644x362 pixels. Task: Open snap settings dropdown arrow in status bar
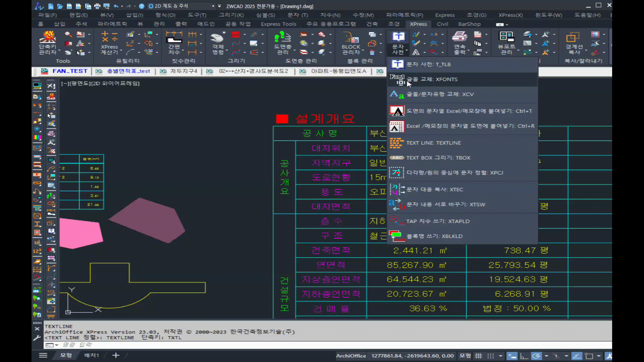click(x=500, y=356)
